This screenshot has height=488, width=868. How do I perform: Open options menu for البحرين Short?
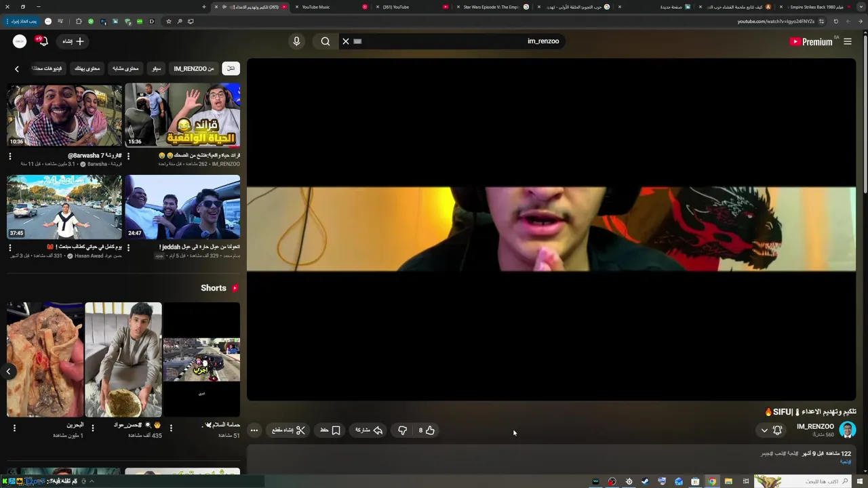(x=14, y=428)
